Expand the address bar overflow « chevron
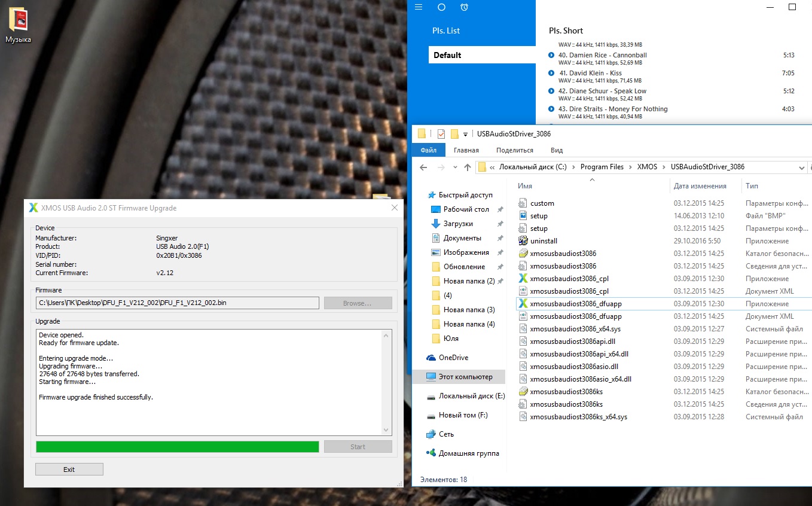Image resolution: width=812 pixels, height=506 pixels. 492,167
